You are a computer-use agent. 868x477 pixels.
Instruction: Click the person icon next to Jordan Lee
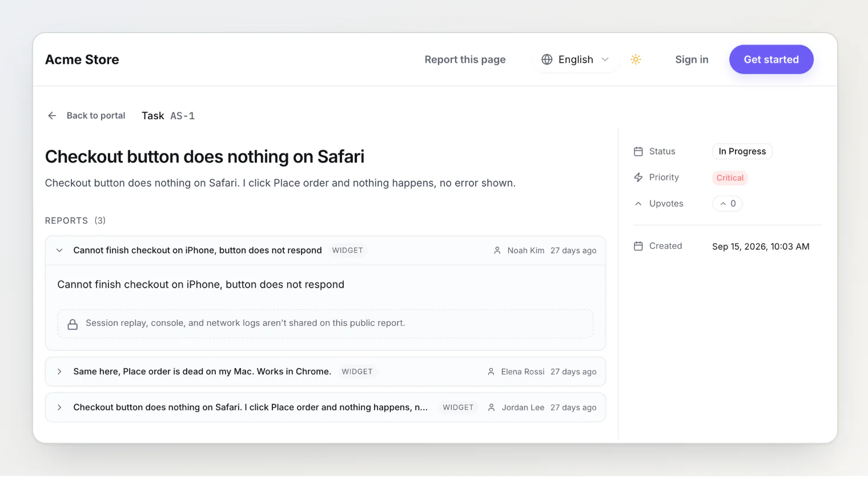tap(492, 407)
